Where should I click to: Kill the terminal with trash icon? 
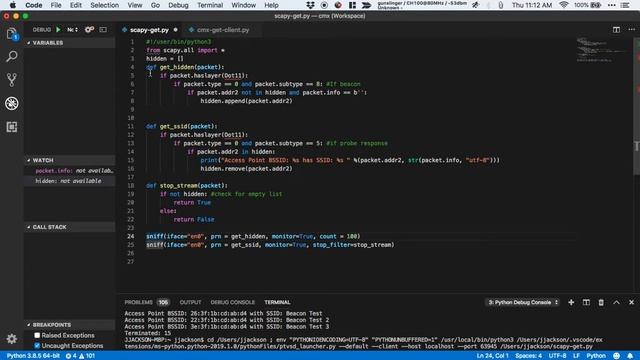point(601,302)
